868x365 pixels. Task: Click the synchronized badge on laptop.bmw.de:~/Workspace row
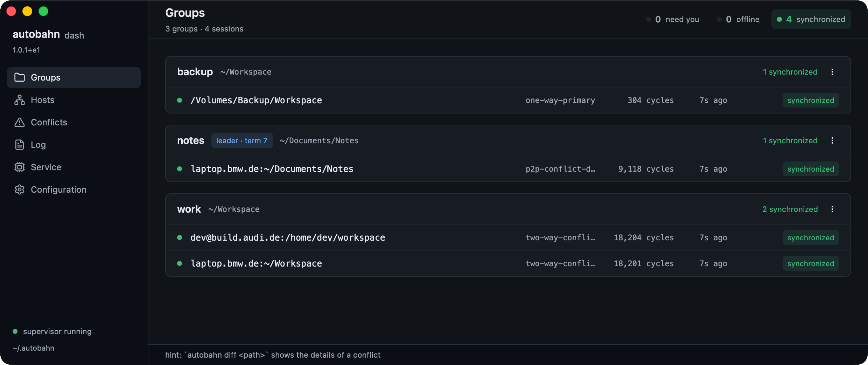click(x=811, y=263)
